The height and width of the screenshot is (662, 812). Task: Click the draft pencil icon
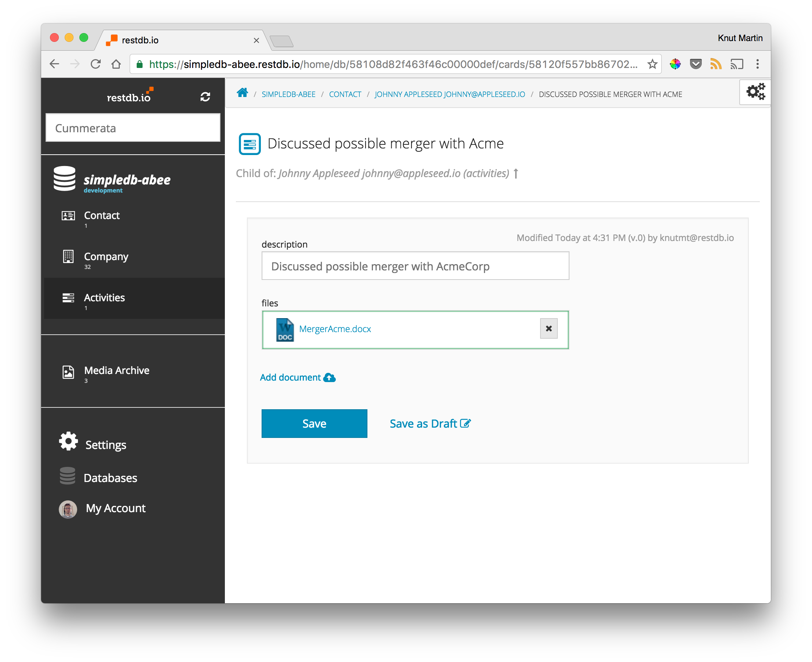465,423
